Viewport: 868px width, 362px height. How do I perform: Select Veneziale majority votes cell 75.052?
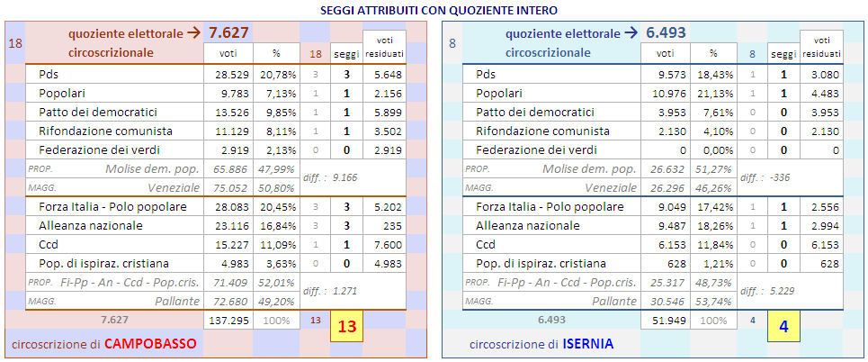click(x=228, y=187)
